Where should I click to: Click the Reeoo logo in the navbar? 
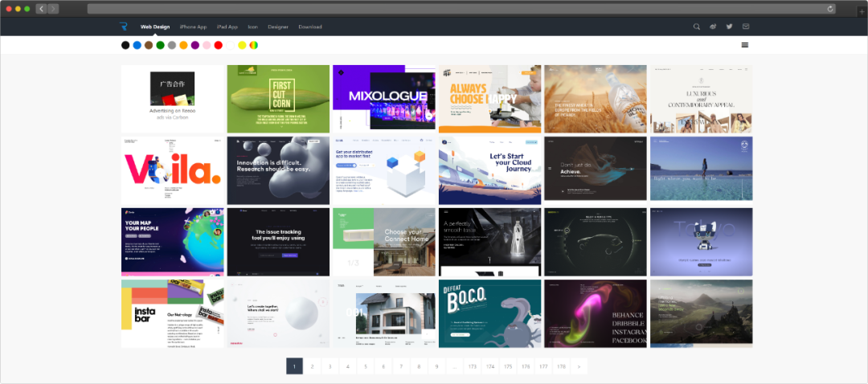pos(123,27)
